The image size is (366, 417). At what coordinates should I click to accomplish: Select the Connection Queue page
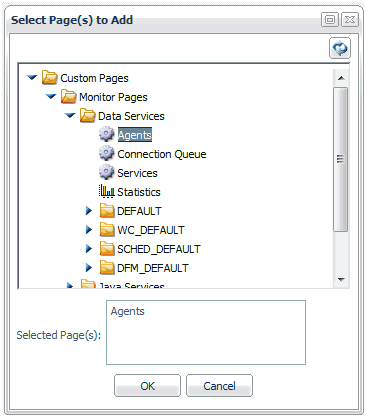(162, 154)
